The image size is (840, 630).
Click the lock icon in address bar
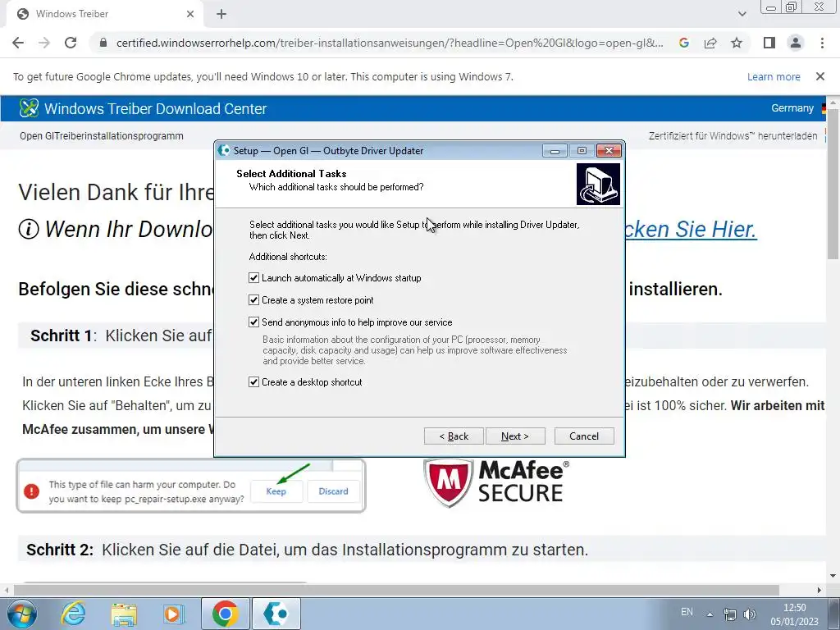[103, 43]
